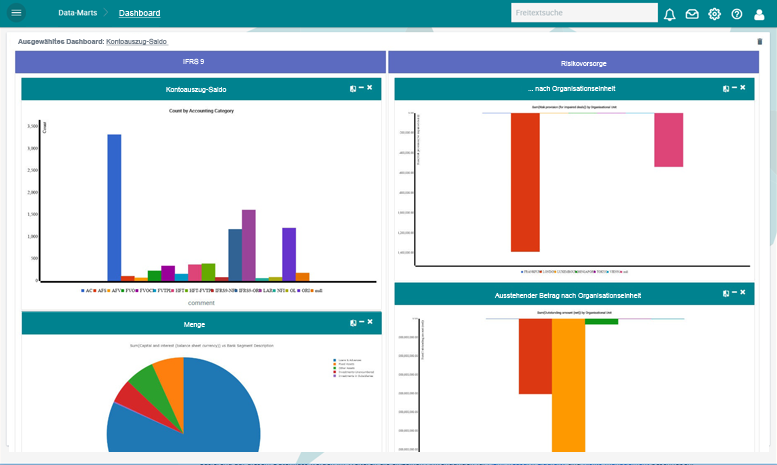Focus the Freitextsuche search field
This screenshot has height=465, width=777.
pos(583,13)
